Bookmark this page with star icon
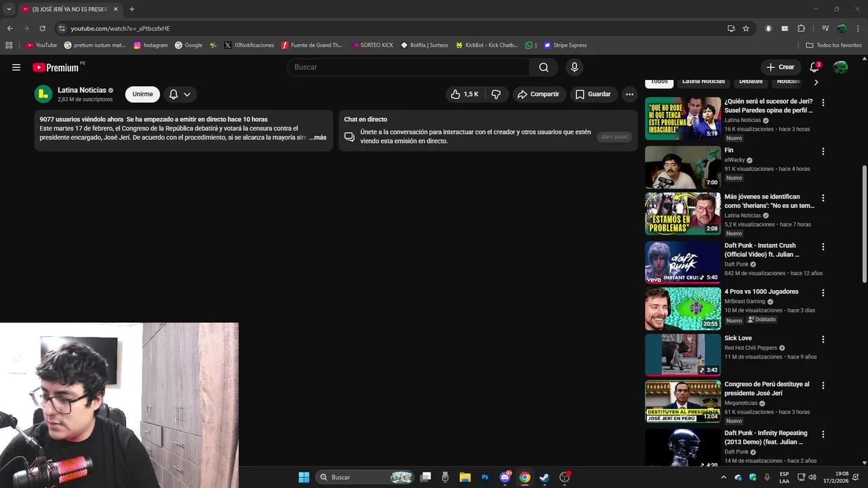The height and width of the screenshot is (488, 868). [x=746, y=28]
